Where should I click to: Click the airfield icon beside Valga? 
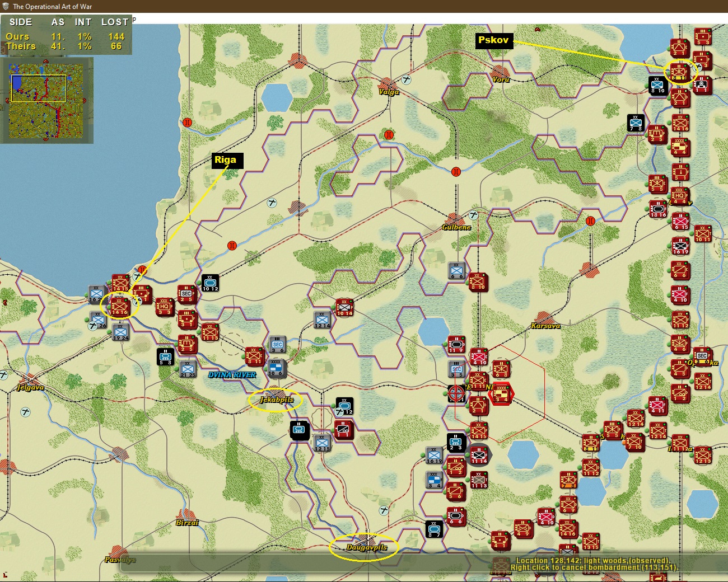pos(406,80)
